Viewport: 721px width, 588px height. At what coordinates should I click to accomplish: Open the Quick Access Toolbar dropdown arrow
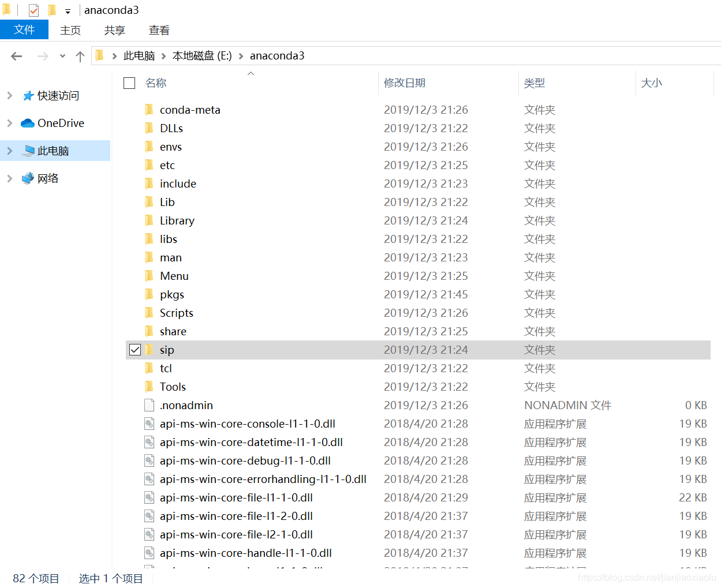(68, 11)
